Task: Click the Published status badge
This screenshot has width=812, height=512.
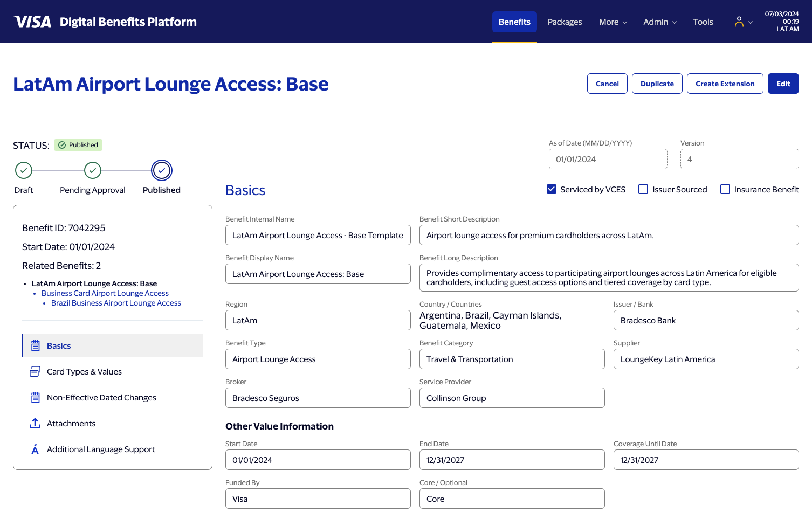Action: pyautogui.click(x=78, y=145)
